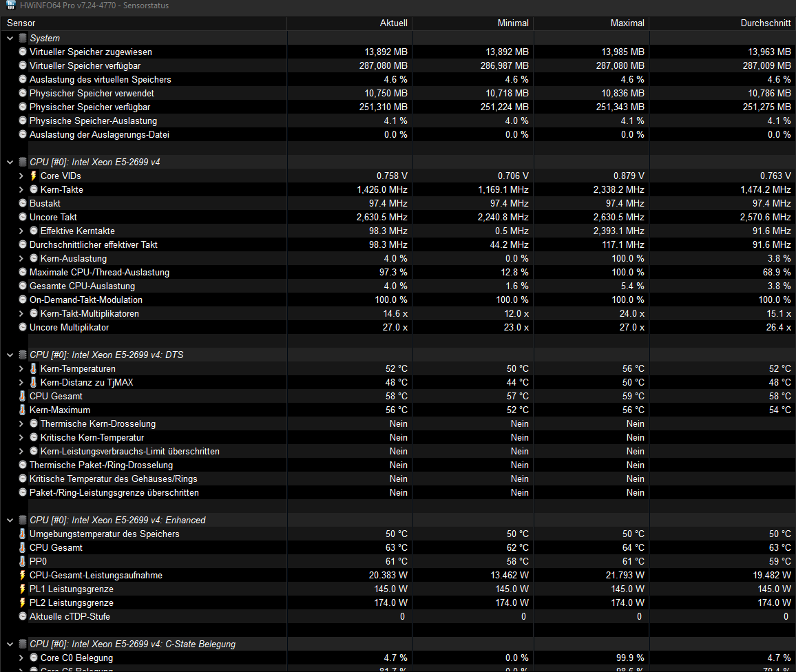Expand the Kern-Temperaturen row
This screenshot has height=672, width=796.
(x=21, y=368)
